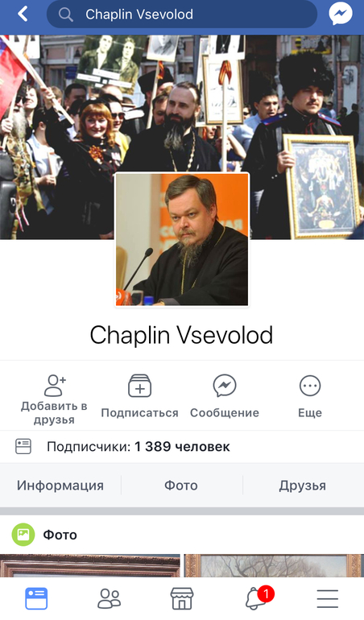Tap the search magnifier icon
364x620 pixels.
(66, 14)
